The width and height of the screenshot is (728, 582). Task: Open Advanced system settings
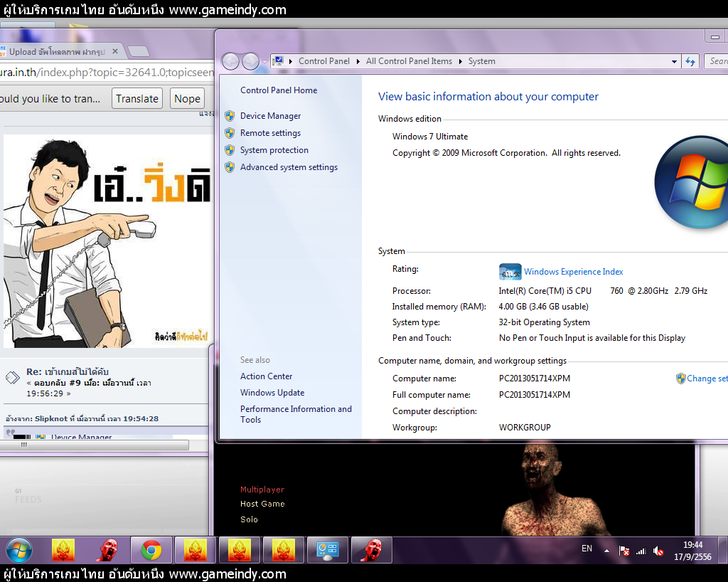click(289, 167)
